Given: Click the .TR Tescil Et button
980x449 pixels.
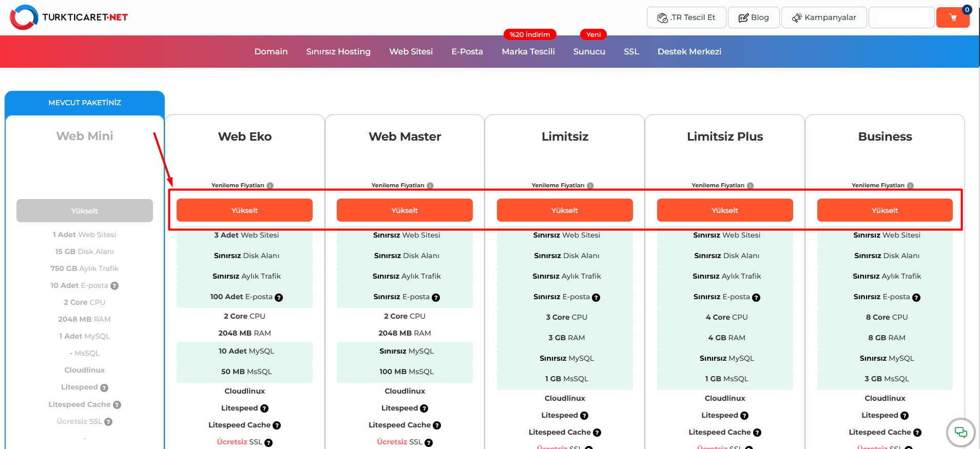Looking at the screenshot, I should click(686, 17).
